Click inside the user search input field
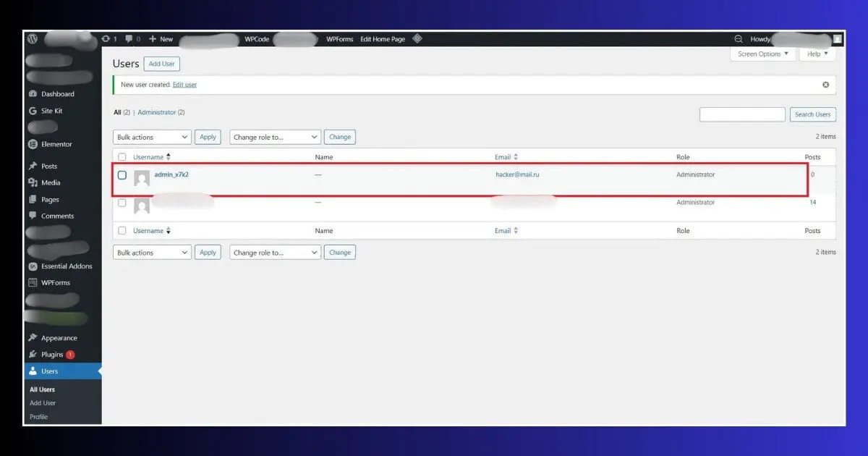 point(742,114)
